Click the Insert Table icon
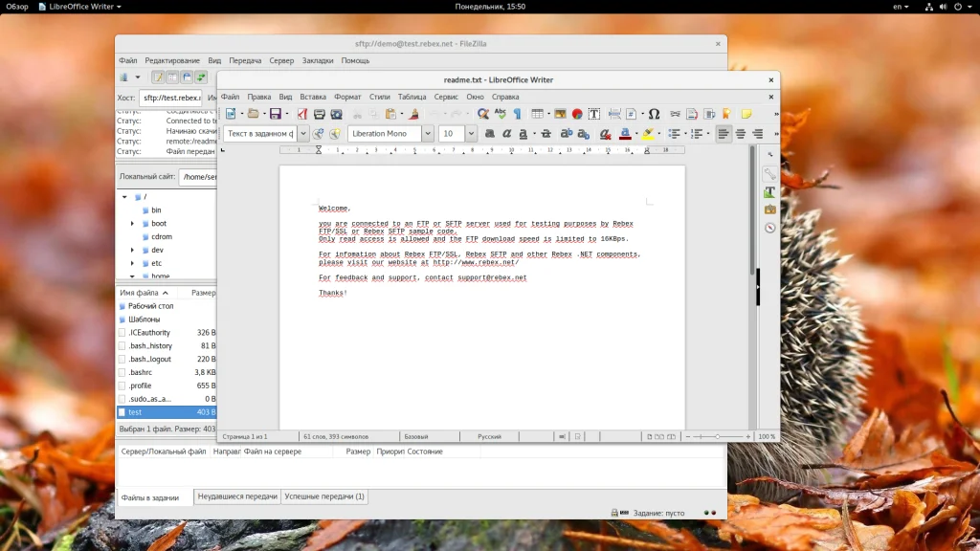Image resolution: width=980 pixels, height=551 pixels. (537, 115)
